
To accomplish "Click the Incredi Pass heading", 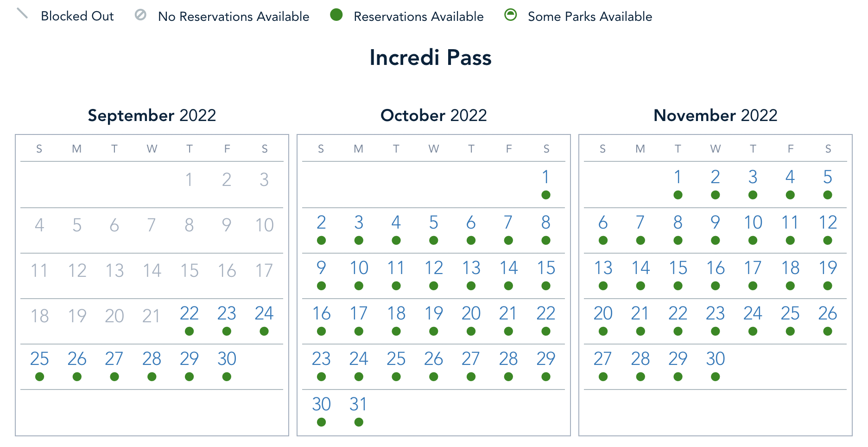I will point(431,58).
